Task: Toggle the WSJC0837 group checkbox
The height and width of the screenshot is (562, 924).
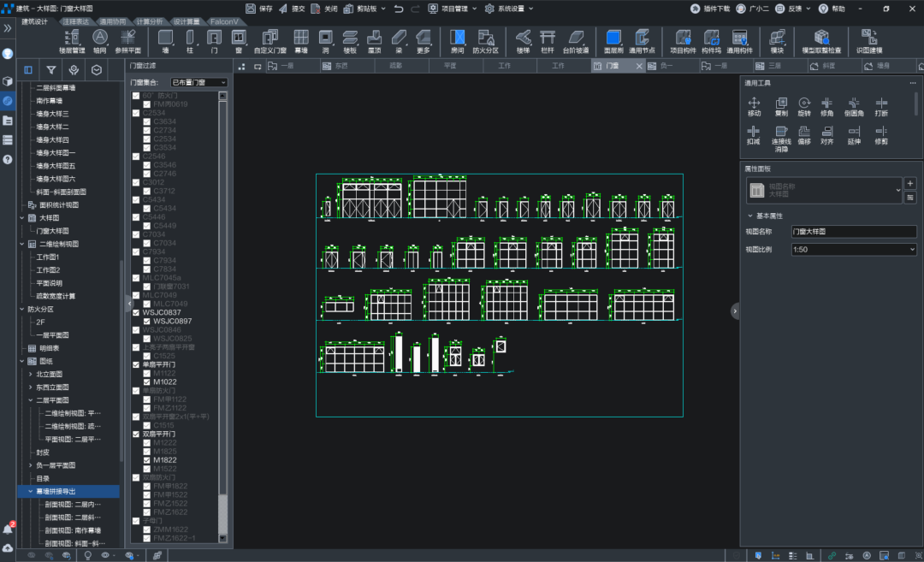Action: (136, 312)
